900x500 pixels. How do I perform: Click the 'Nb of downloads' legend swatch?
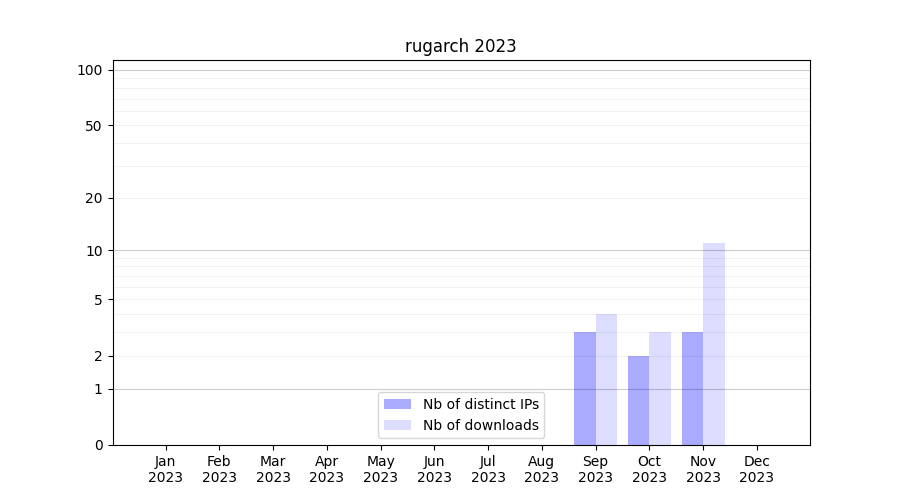397,425
